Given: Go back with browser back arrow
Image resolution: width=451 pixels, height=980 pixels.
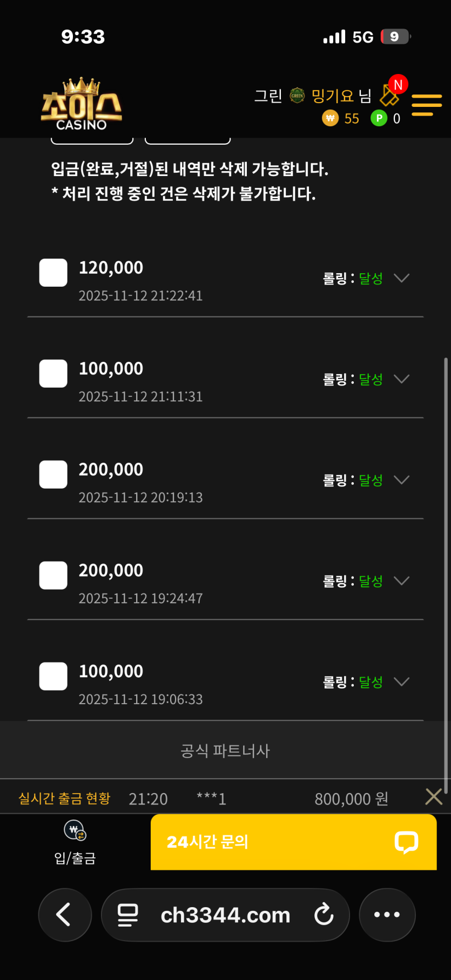Looking at the screenshot, I should [x=64, y=914].
